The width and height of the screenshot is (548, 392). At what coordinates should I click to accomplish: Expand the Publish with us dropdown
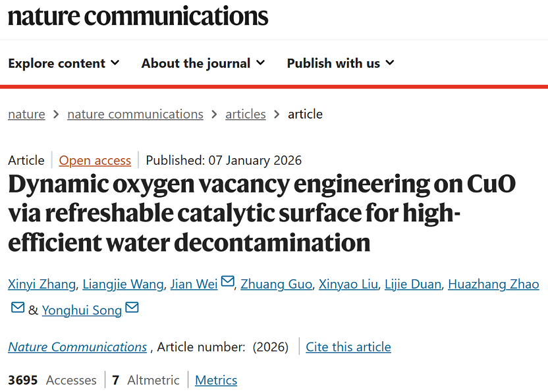(340, 63)
